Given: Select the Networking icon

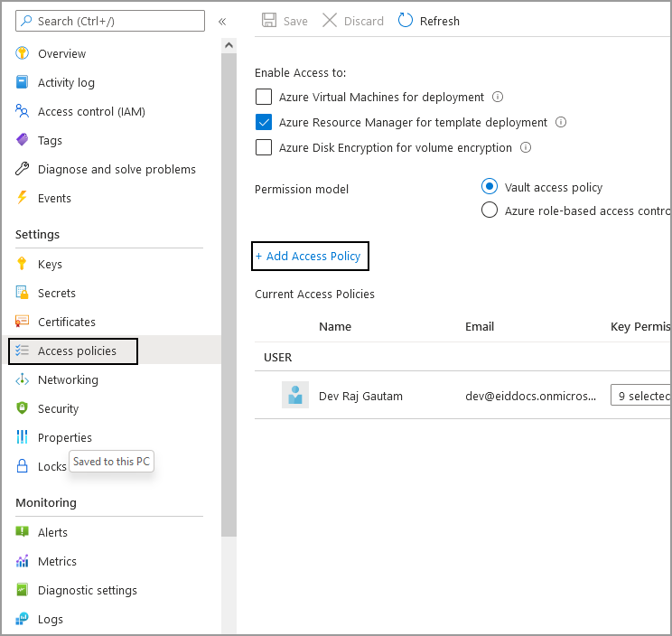Looking at the screenshot, I should click(x=23, y=380).
